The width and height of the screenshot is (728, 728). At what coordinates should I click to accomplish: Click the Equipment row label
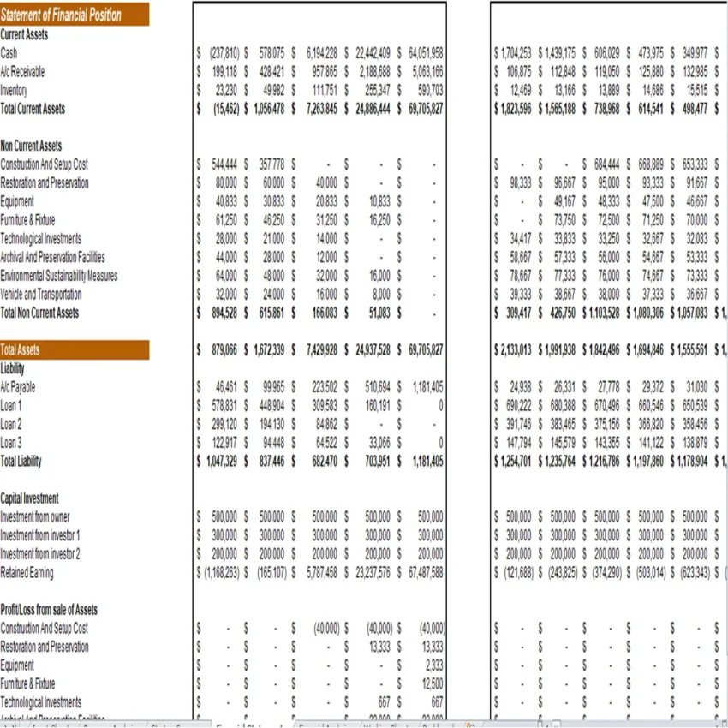click(x=18, y=201)
